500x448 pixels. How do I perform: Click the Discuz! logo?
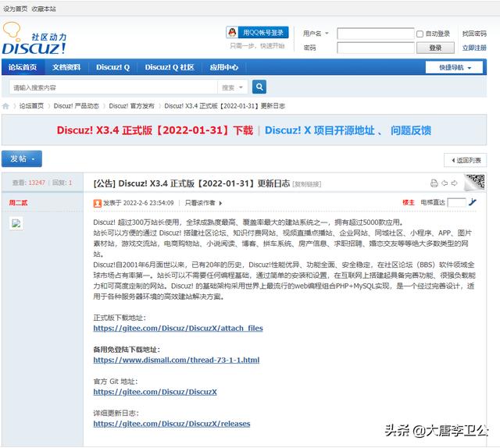coord(34,39)
